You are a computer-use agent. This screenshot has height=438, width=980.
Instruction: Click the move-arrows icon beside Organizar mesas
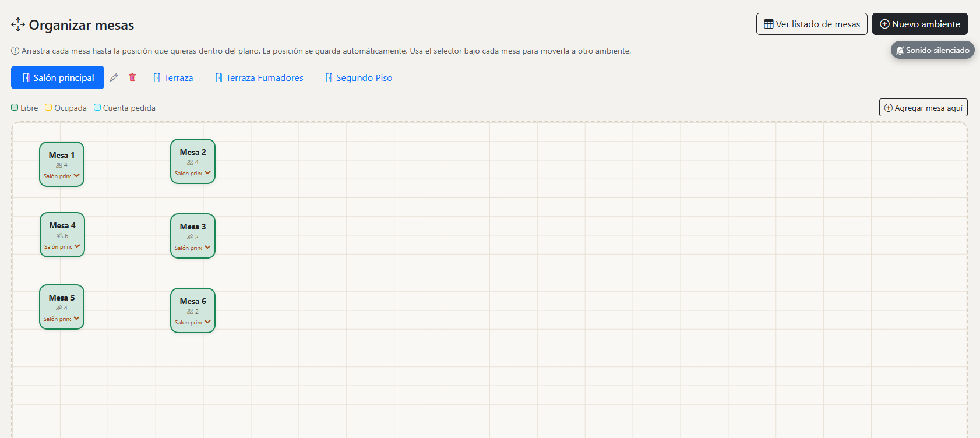[18, 24]
